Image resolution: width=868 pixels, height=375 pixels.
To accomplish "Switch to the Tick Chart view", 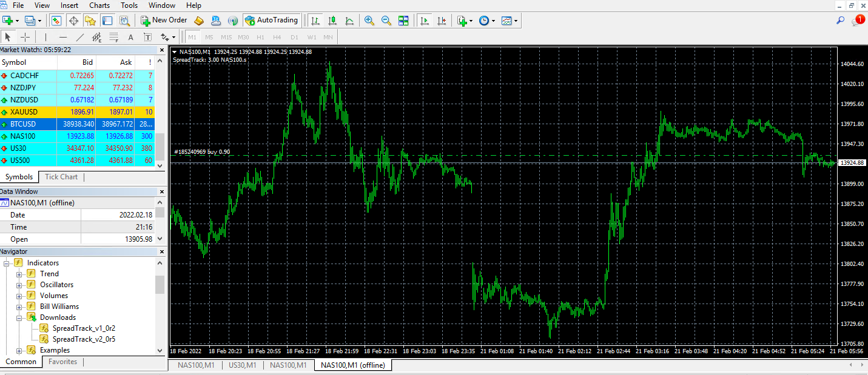I will (x=61, y=176).
